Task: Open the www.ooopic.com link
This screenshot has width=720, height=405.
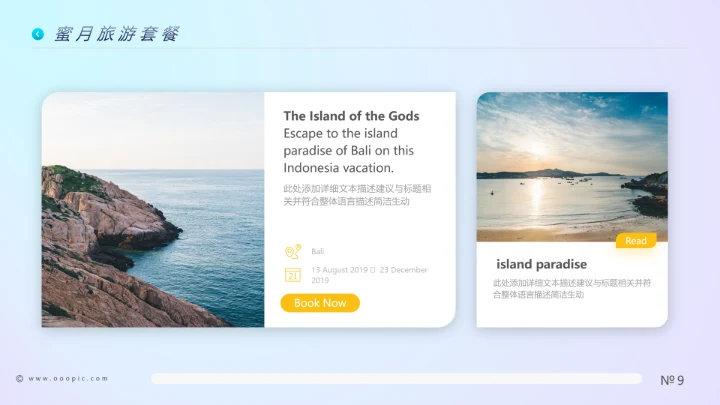Action: (x=68, y=379)
